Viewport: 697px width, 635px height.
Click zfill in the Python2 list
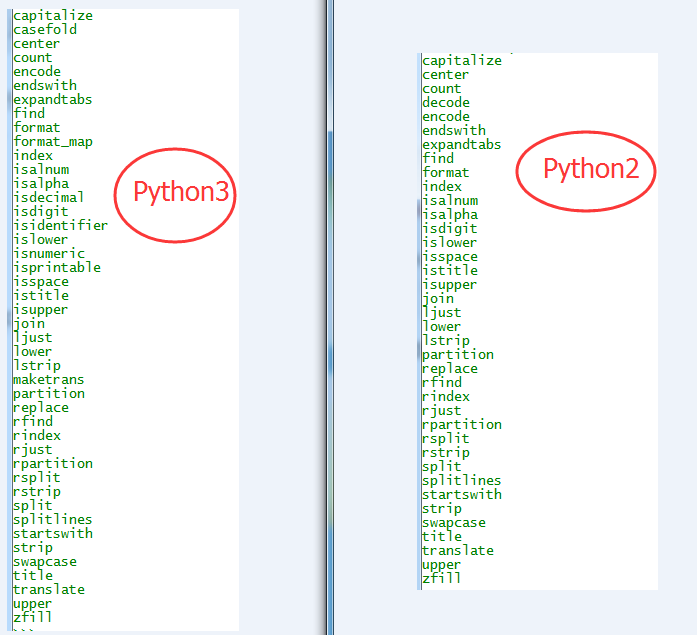click(x=441, y=579)
